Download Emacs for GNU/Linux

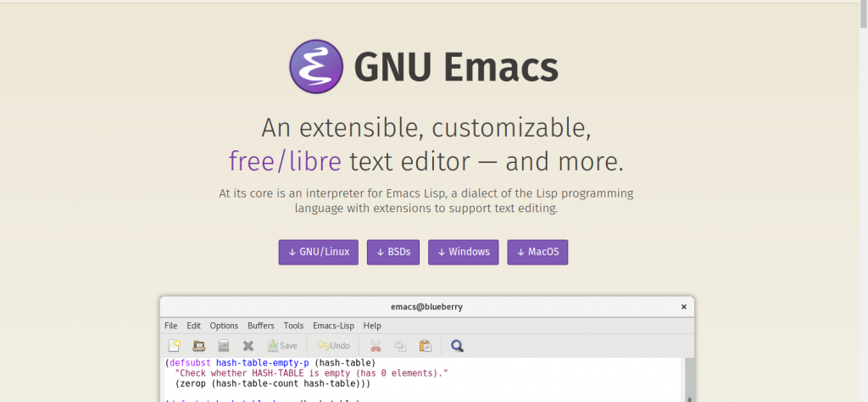coord(319,252)
